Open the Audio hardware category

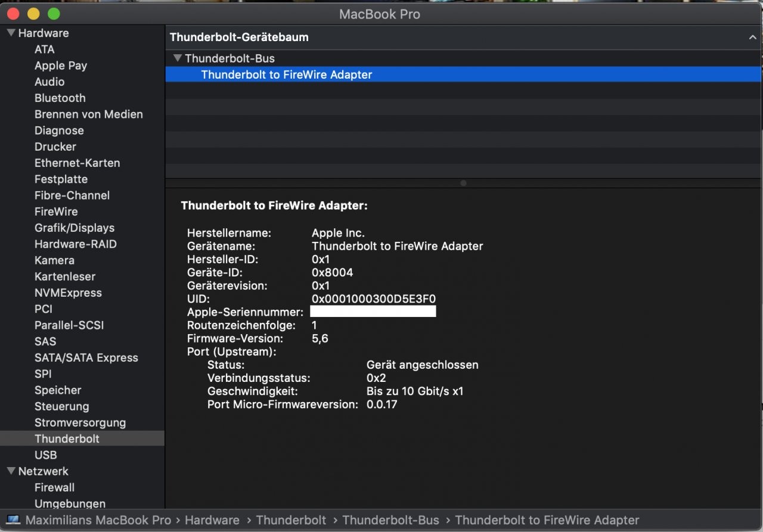pos(49,82)
